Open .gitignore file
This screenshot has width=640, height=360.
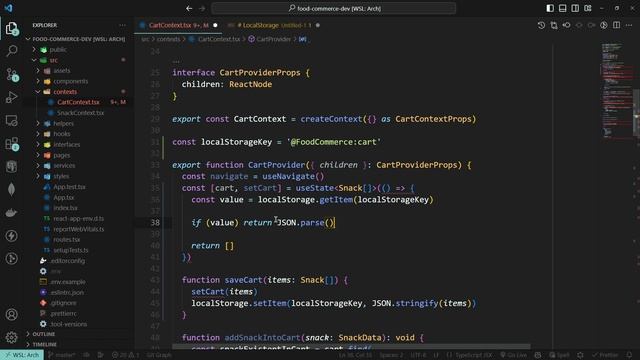(63, 303)
